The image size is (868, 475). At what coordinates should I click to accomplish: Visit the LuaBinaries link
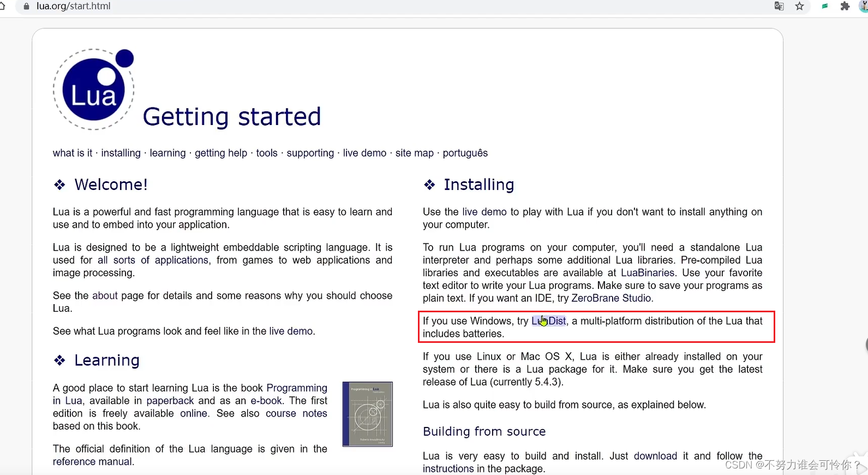tap(648, 272)
